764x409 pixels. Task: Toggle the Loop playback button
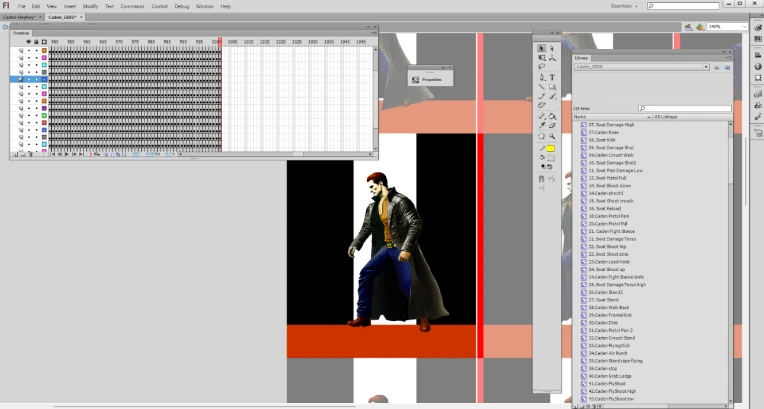coord(96,154)
